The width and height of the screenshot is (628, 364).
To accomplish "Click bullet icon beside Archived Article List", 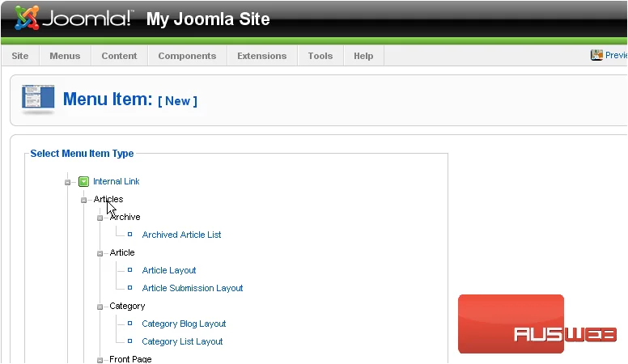I will pyautogui.click(x=129, y=235).
